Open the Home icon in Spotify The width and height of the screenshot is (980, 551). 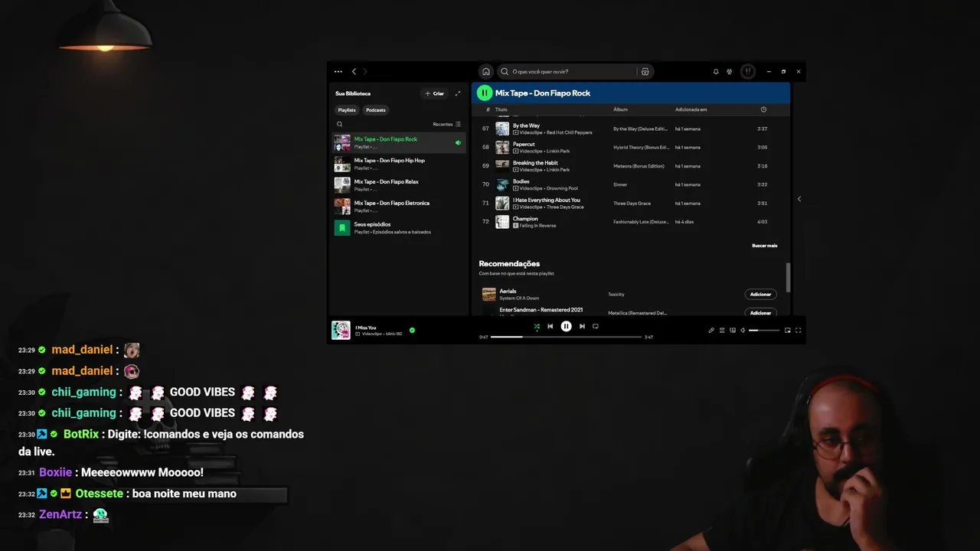[x=485, y=71]
